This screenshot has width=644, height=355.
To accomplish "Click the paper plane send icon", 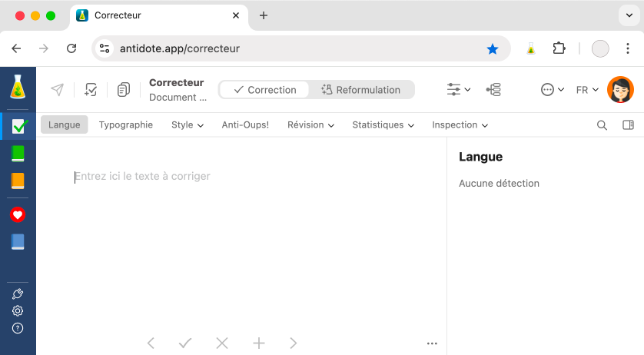I will tap(57, 90).
